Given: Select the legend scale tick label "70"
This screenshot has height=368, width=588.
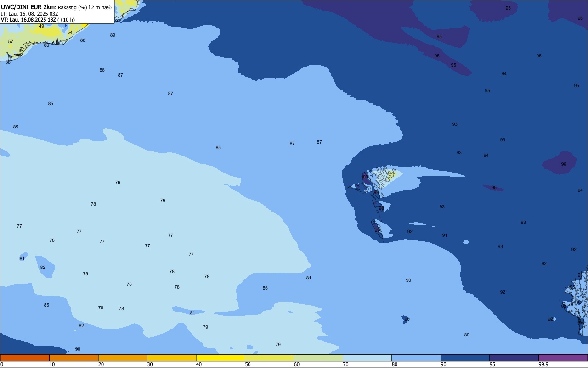Looking at the screenshot, I should click(x=345, y=364).
